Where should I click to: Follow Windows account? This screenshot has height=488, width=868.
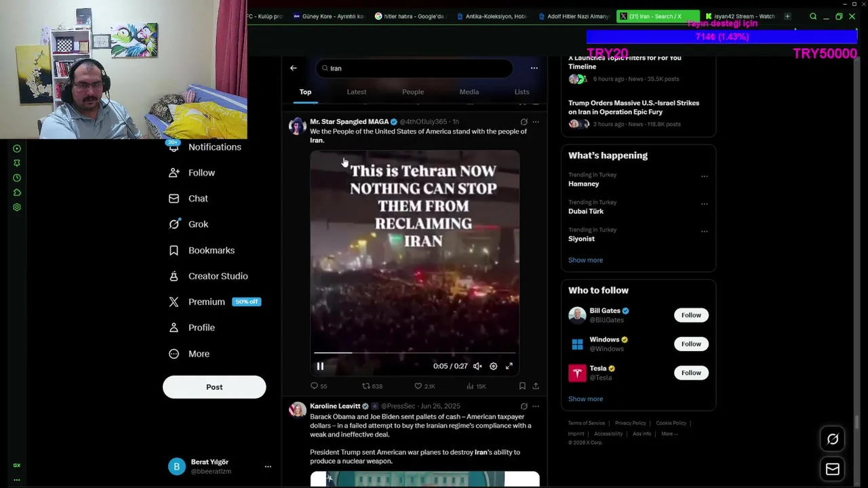[x=691, y=344]
